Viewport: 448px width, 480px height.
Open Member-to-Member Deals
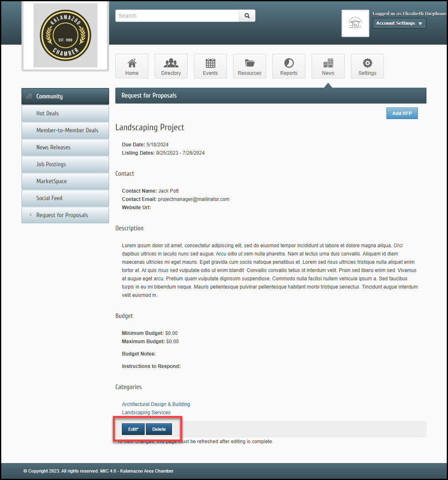(65, 130)
